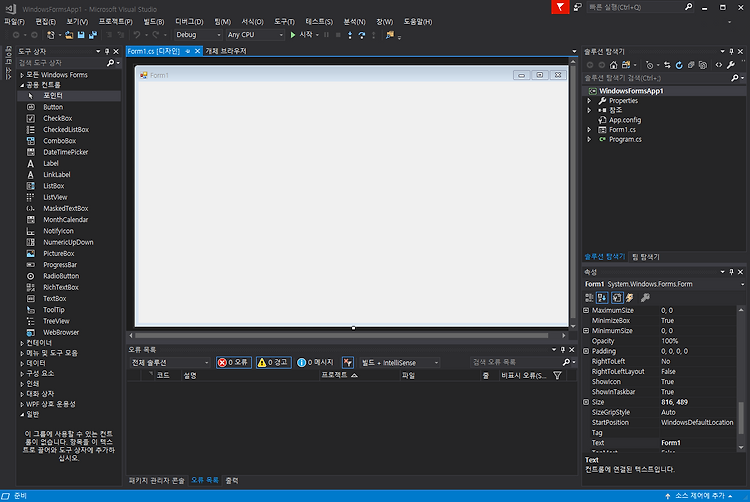
Task: Open Program.cs in Solution Explorer
Action: coord(625,139)
